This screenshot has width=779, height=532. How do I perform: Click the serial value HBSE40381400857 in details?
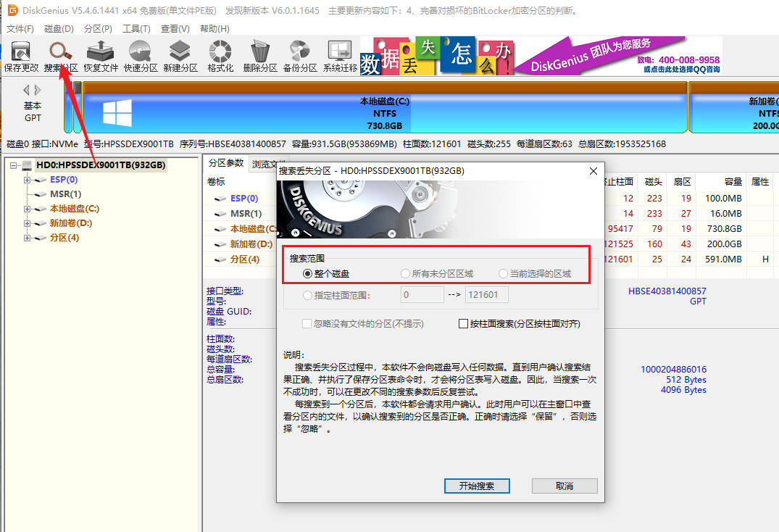pos(667,291)
